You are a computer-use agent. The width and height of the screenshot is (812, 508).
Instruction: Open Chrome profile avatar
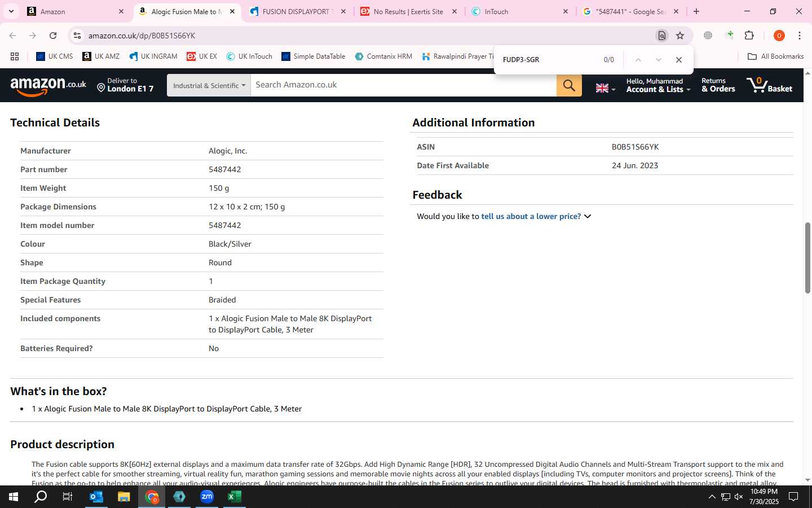(x=779, y=36)
